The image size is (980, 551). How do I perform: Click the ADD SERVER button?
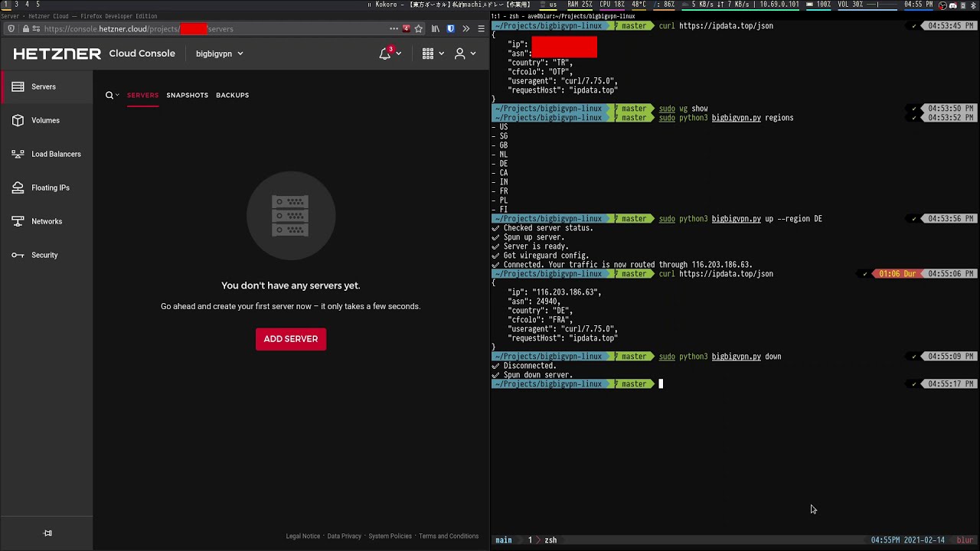[291, 339]
